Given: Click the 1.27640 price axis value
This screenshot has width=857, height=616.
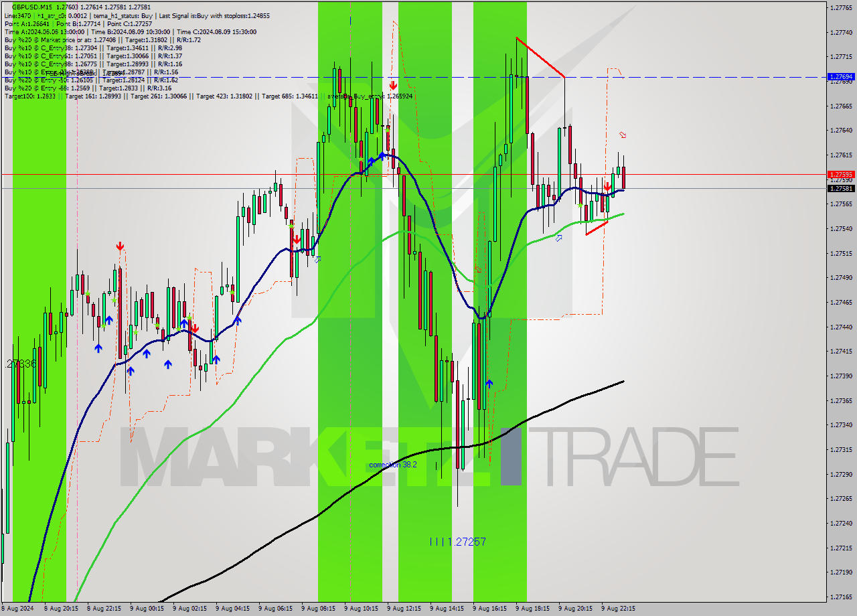Looking at the screenshot, I should [841, 130].
